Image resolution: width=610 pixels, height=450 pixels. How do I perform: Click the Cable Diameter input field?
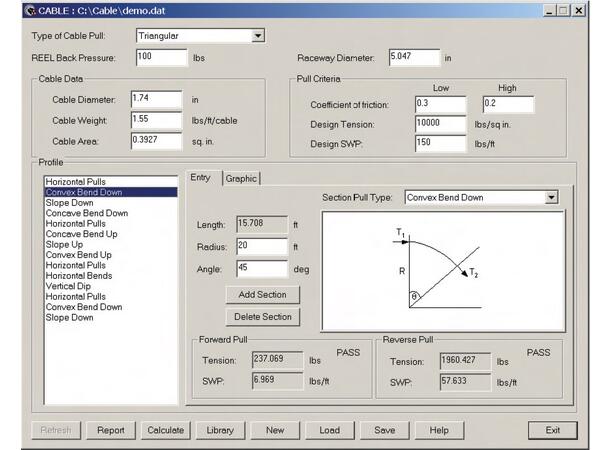(156, 100)
